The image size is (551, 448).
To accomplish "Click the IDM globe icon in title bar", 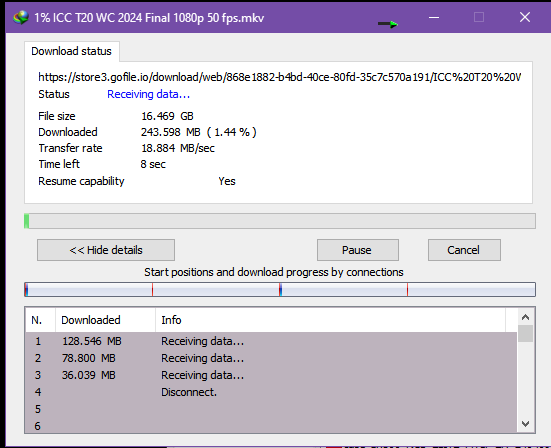I will click(21, 18).
